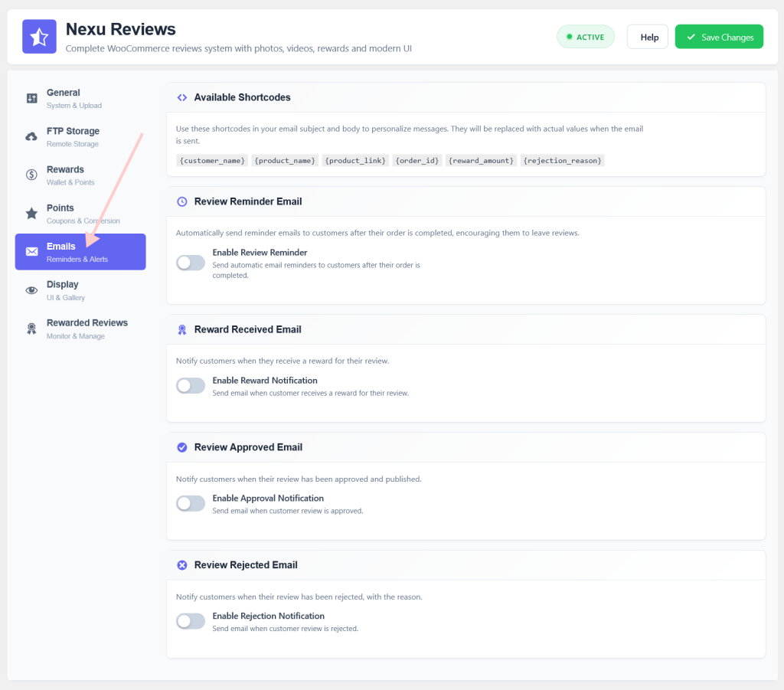Click the green dot in ACTIVE badge

[x=569, y=37]
